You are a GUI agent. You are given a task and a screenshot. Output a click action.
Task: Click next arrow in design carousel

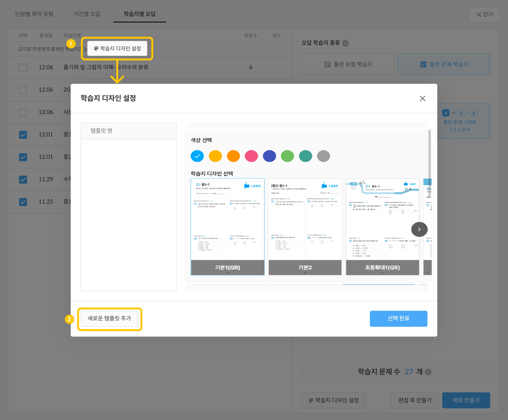click(419, 229)
